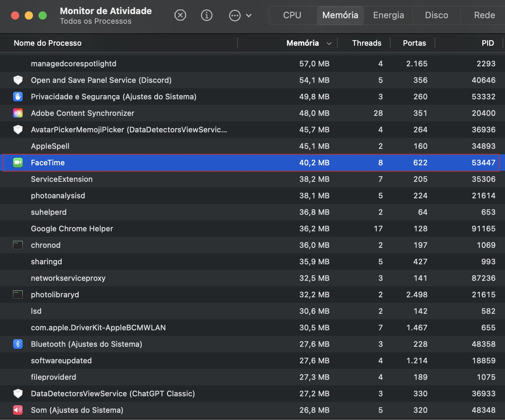Click PID 53447 in the FaceTime row

(x=484, y=163)
